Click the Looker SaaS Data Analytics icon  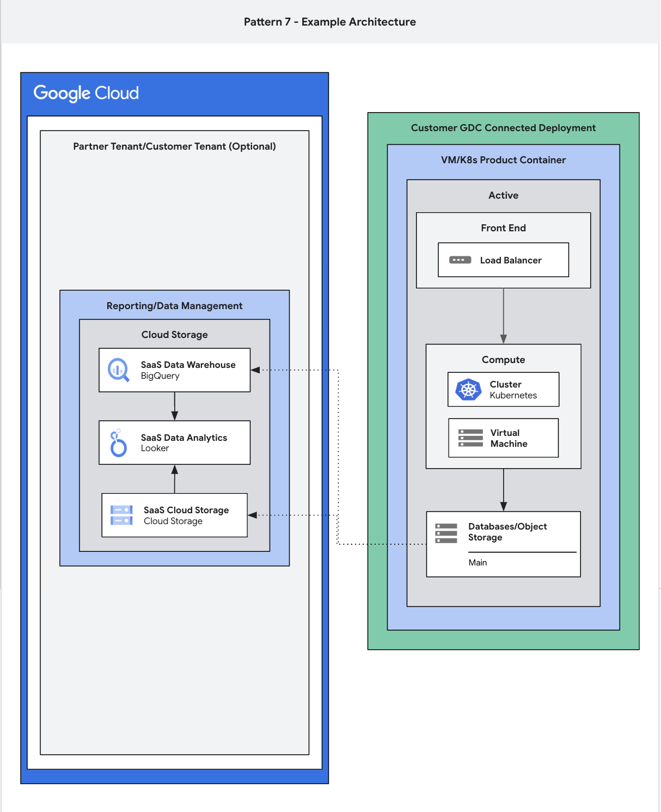(x=118, y=442)
